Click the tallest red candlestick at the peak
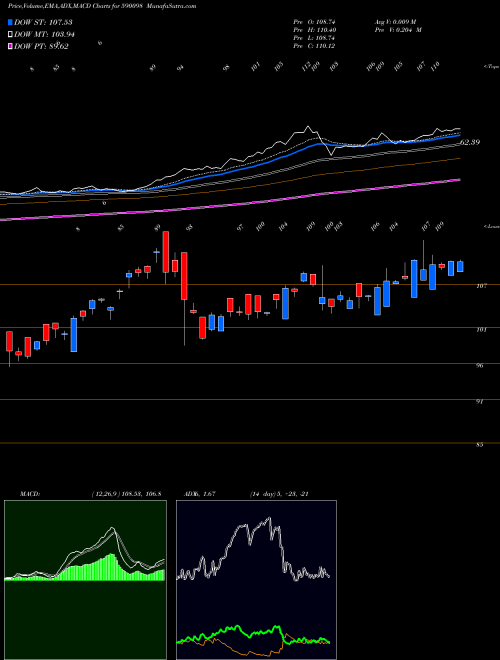The image size is (500, 660). pyautogui.click(x=166, y=252)
